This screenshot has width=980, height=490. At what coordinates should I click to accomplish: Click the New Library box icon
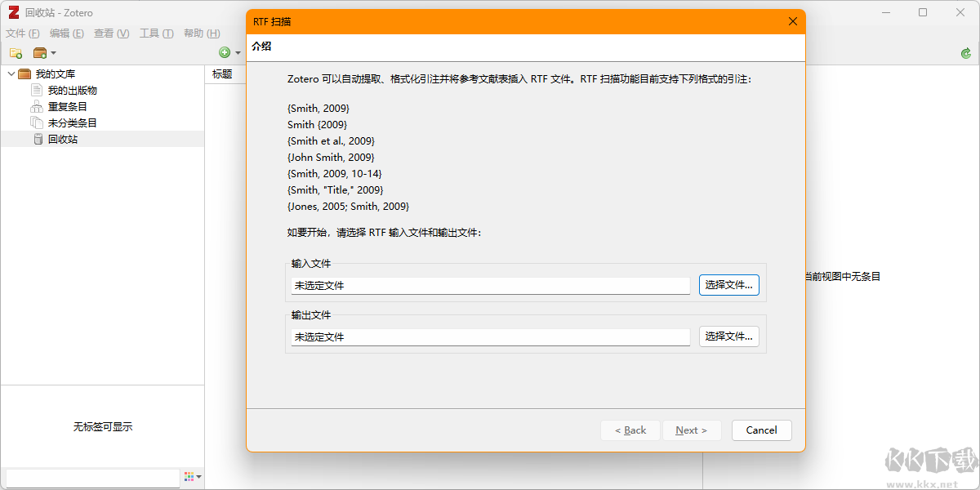(x=39, y=52)
